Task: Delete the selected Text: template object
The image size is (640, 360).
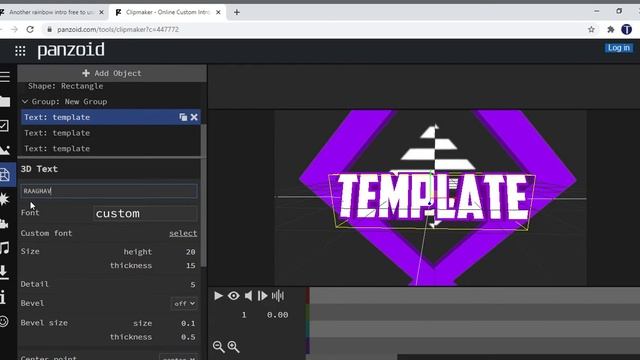Action: 194,117
